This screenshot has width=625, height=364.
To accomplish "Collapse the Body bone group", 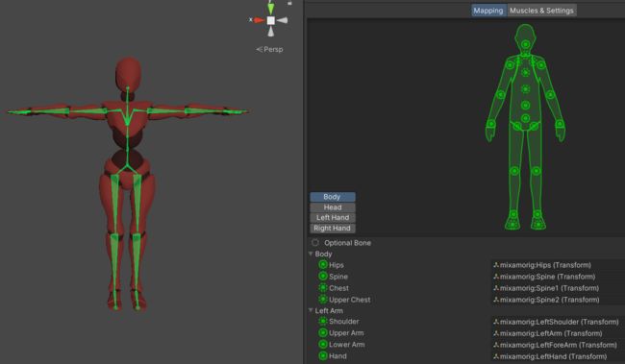I will tap(311, 254).
